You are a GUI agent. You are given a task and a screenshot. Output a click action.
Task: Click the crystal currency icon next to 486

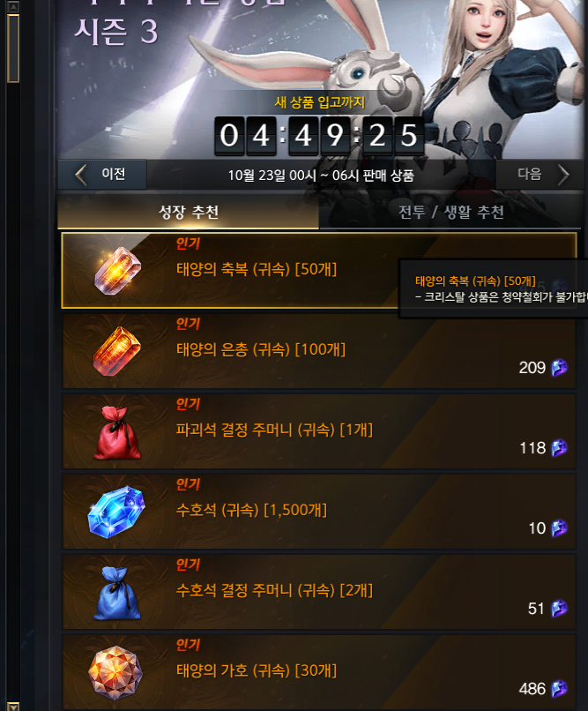[559, 689]
